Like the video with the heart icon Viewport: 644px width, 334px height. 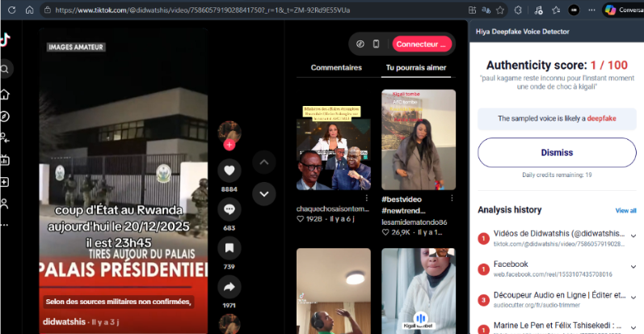[229, 171]
